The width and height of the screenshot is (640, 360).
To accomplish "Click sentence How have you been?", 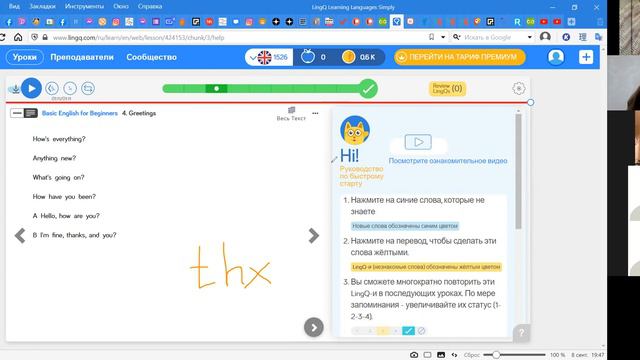I will point(64,197).
